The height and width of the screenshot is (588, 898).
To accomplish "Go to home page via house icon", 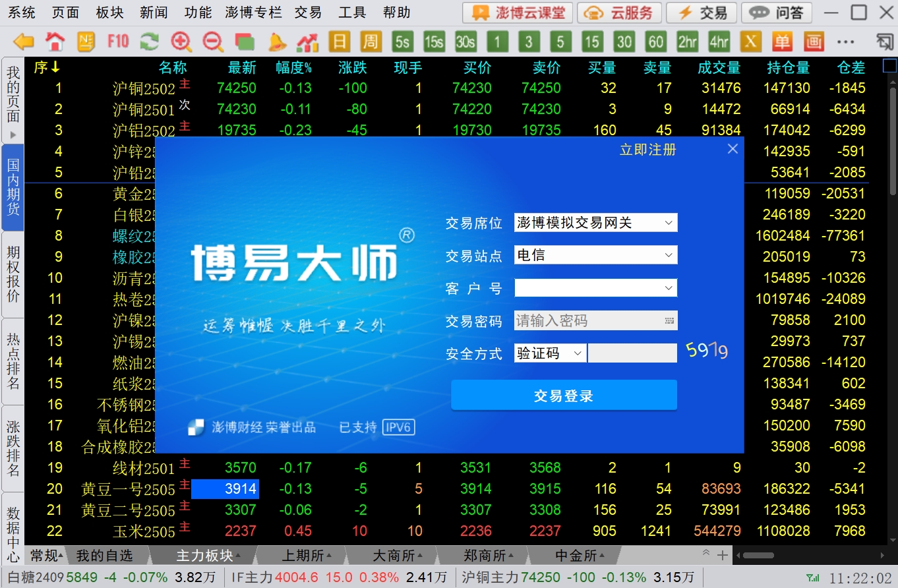I will [55, 42].
